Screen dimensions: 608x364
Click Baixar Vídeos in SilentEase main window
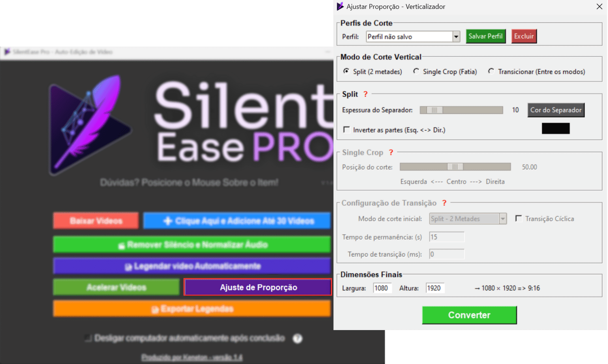(96, 221)
